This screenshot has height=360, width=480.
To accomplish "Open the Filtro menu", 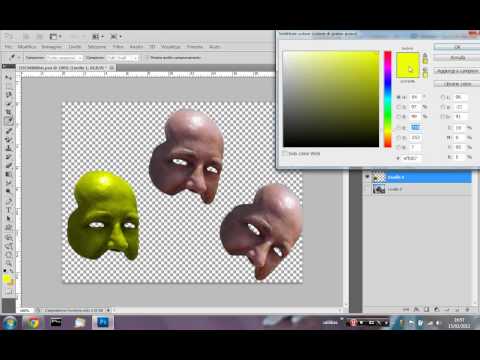I will pyautogui.click(x=118, y=47).
